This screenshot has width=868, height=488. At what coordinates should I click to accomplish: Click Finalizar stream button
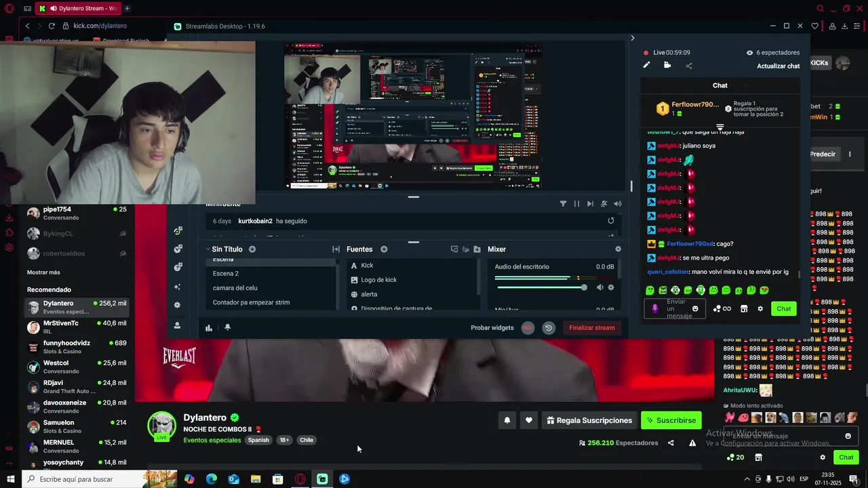(591, 328)
